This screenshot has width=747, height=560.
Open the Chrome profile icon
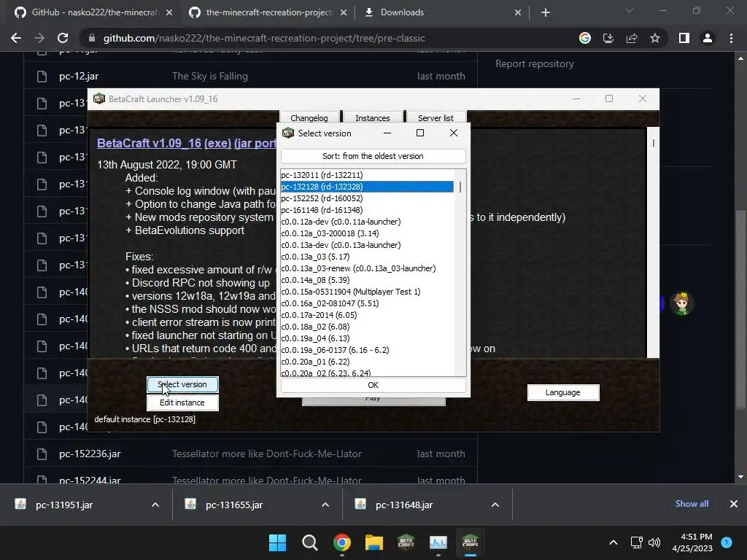pos(708,38)
